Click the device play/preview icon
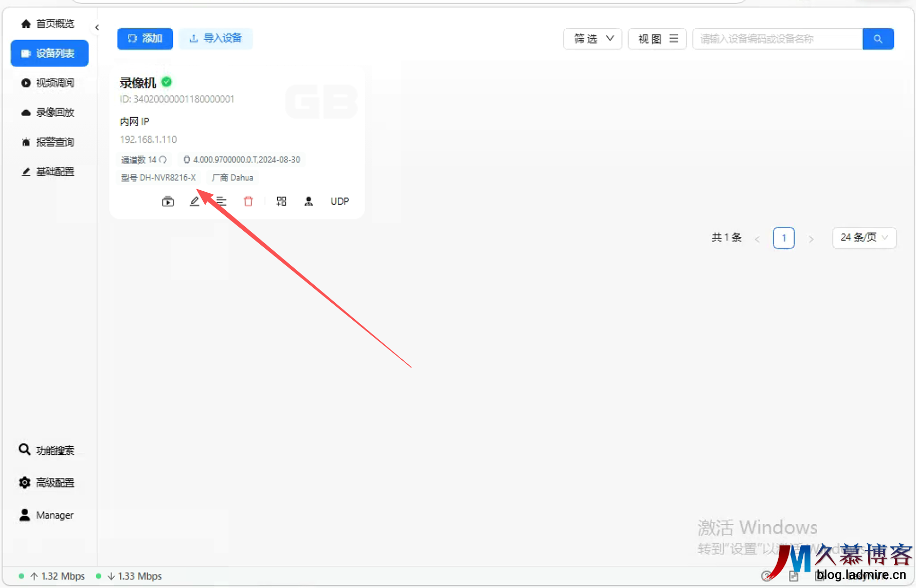Screen dimensions: 916x588 tap(168, 201)
